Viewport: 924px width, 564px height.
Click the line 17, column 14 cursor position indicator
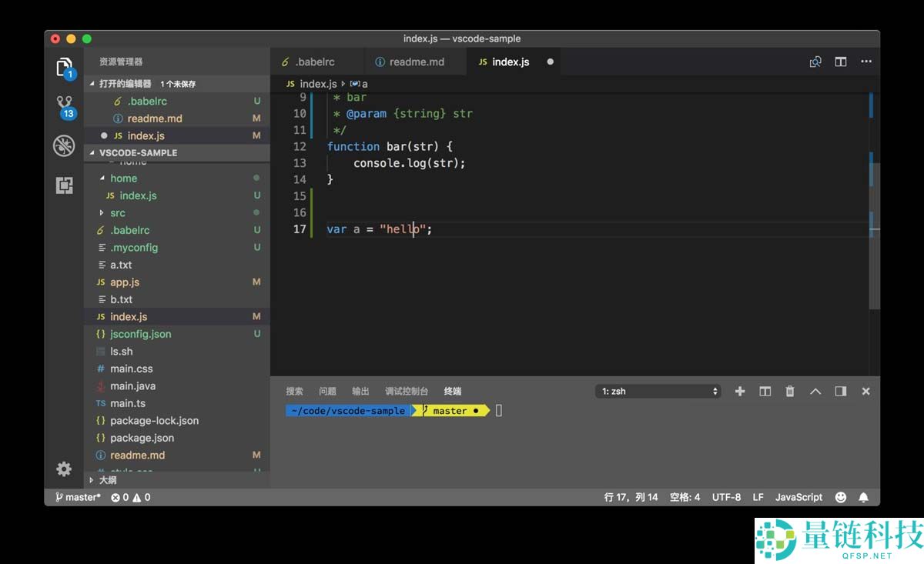[x=631, y=497]
